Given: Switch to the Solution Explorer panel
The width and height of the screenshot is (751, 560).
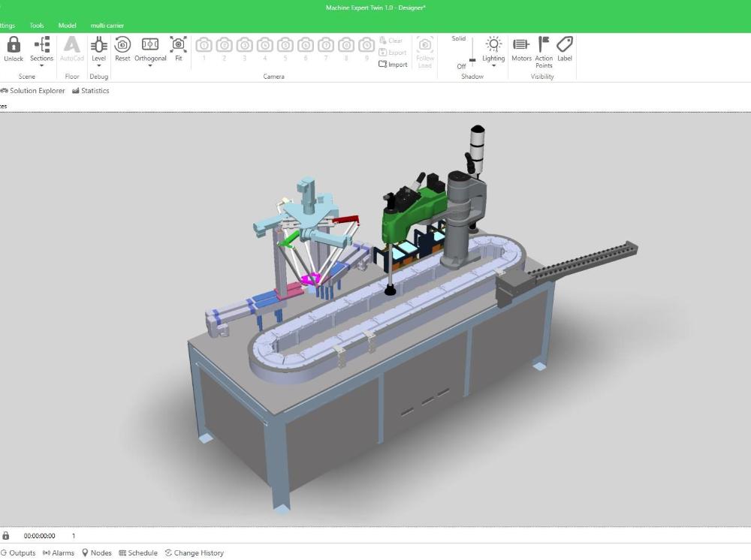Looking at the screenshot, I should coord(33,91).
